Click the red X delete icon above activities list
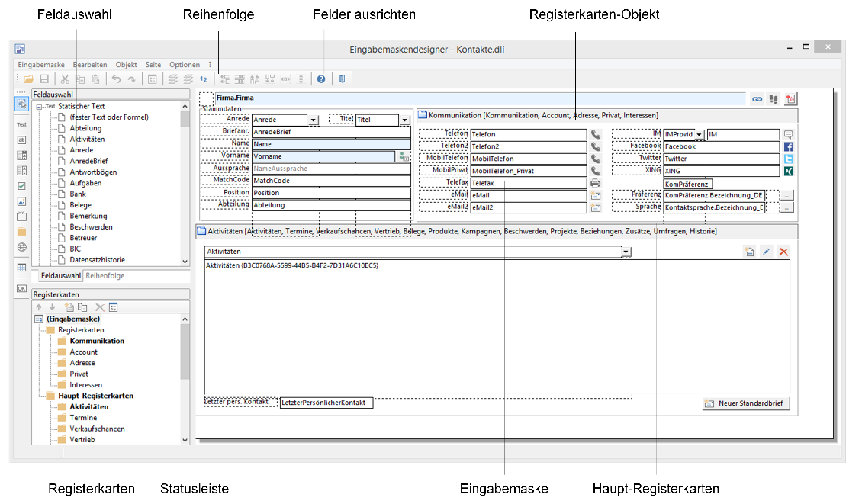This screenshot has width=846, height=504. (783, 252)
